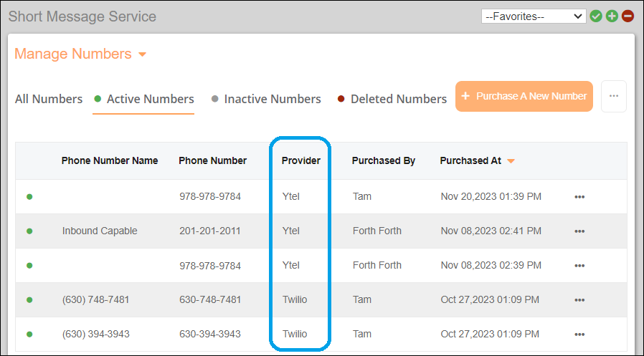
Task: Click the green checkmark favorites icon
Action: click(x=596, y=16)
